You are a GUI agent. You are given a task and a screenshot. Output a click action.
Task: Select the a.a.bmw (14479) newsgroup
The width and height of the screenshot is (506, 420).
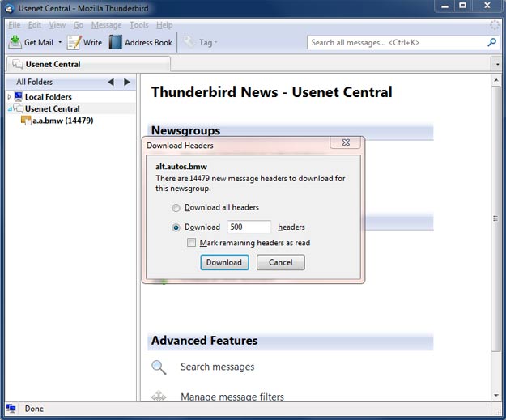point(63,121)
